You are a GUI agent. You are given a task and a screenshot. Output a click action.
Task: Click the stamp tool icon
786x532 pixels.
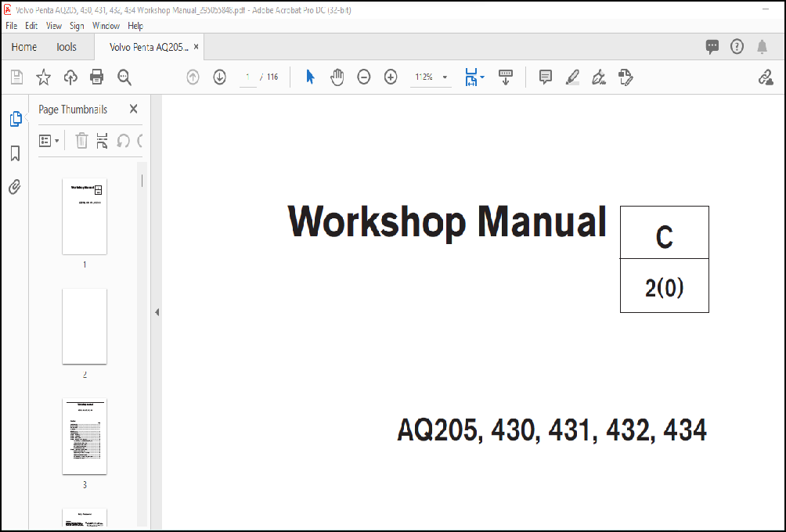click(x=626, y=77)
